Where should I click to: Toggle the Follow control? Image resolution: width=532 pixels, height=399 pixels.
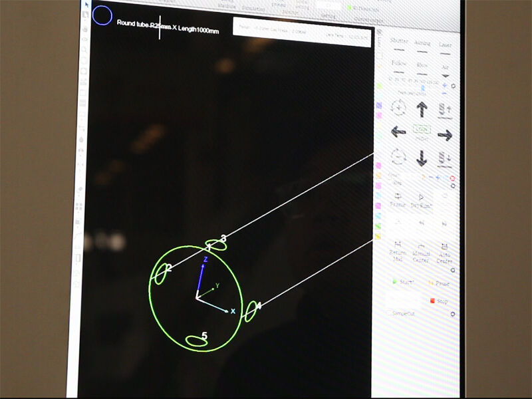(399, 66)
